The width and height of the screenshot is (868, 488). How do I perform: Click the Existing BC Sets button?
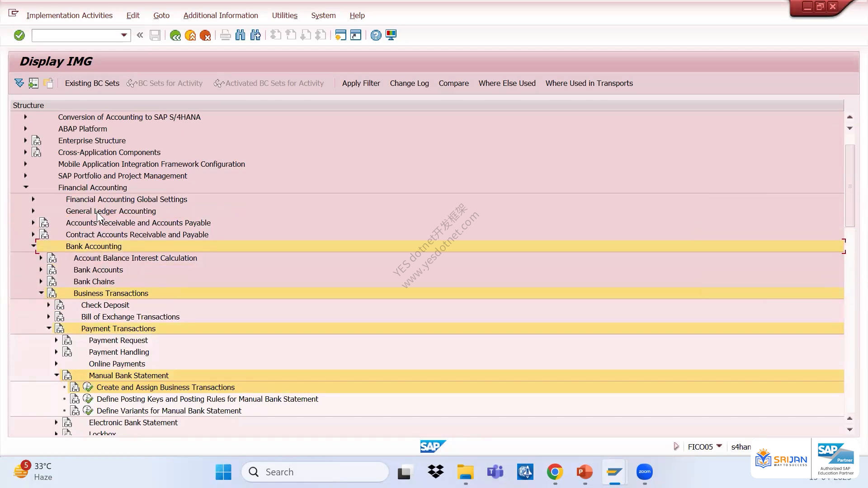[x=92, y=83]
